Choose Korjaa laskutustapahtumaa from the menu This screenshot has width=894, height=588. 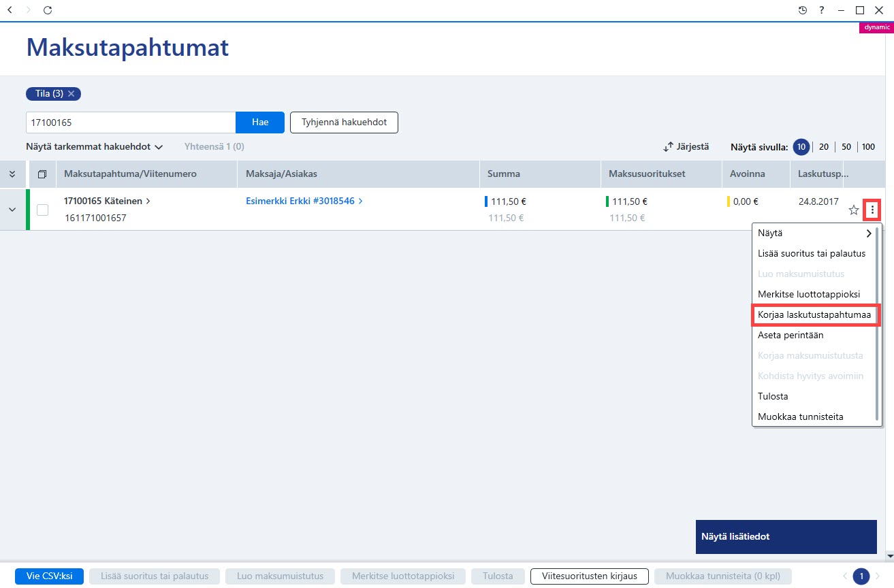point(814,314)
